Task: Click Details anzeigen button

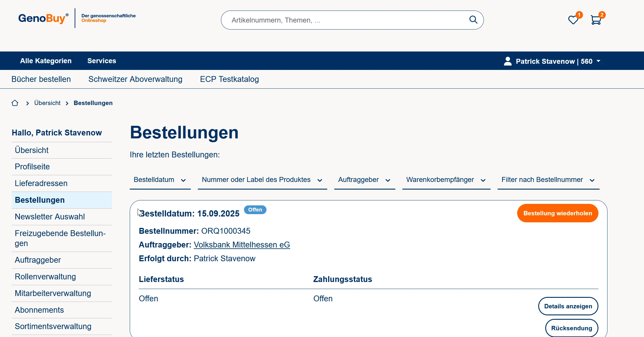Action: (568, 306)
